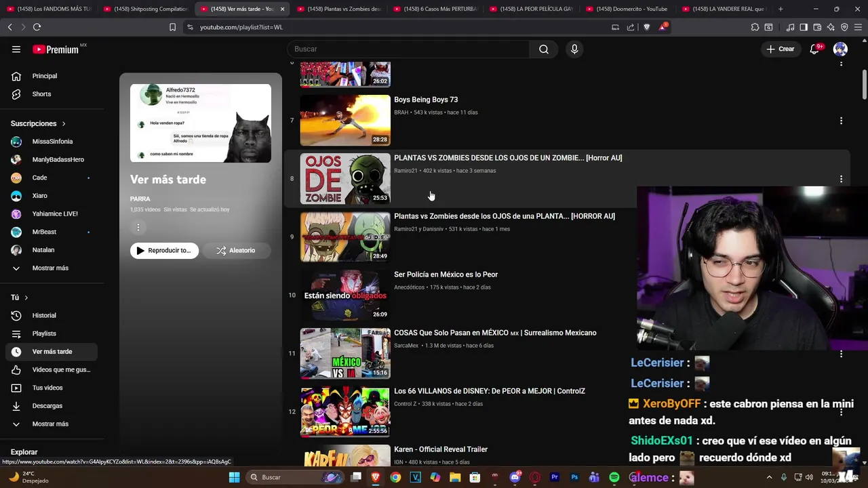Image resolution: width=868 pixels, height=488 pixels.
Task: Open MissaSinfonia channel
Action: click(51, 142)
